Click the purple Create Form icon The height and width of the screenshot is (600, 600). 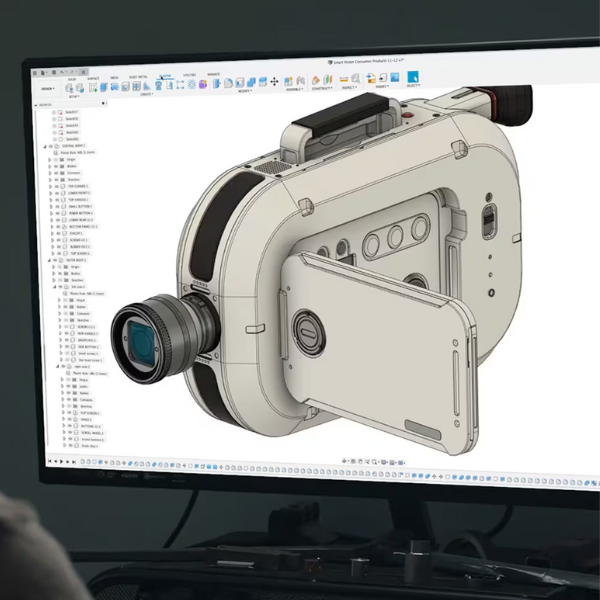(202, 85)
